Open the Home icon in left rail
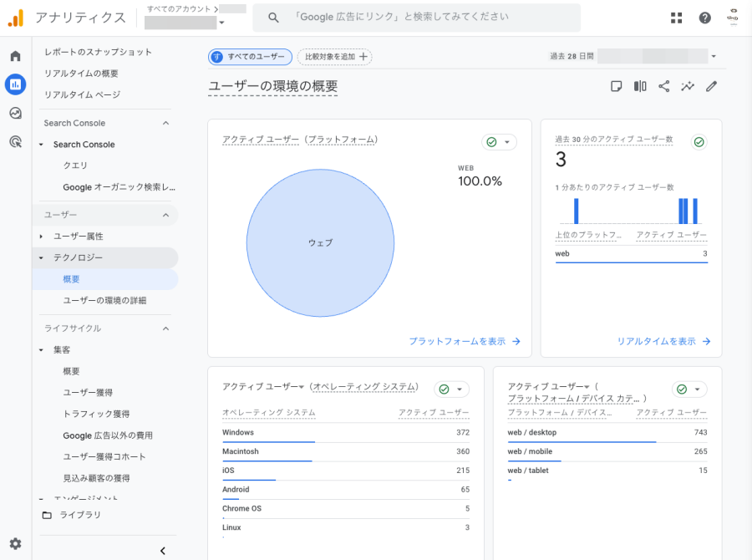This screenshot has width=752, height=560. [15, 56]
